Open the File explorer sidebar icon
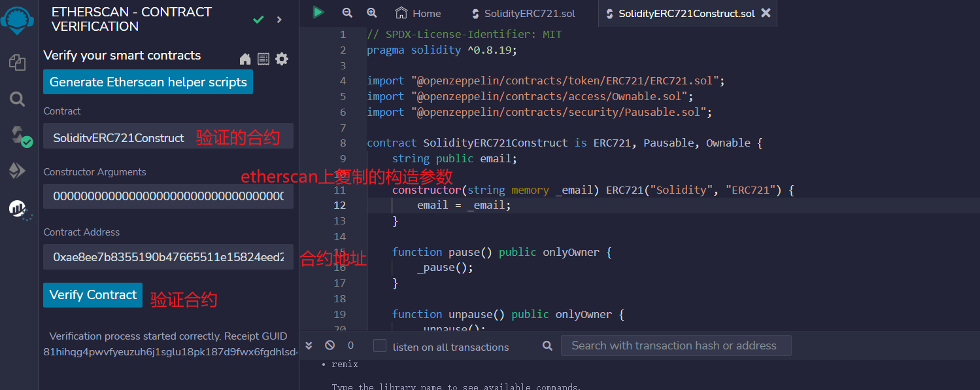Viewport: 980px width, 390px height. coord(18,63)
